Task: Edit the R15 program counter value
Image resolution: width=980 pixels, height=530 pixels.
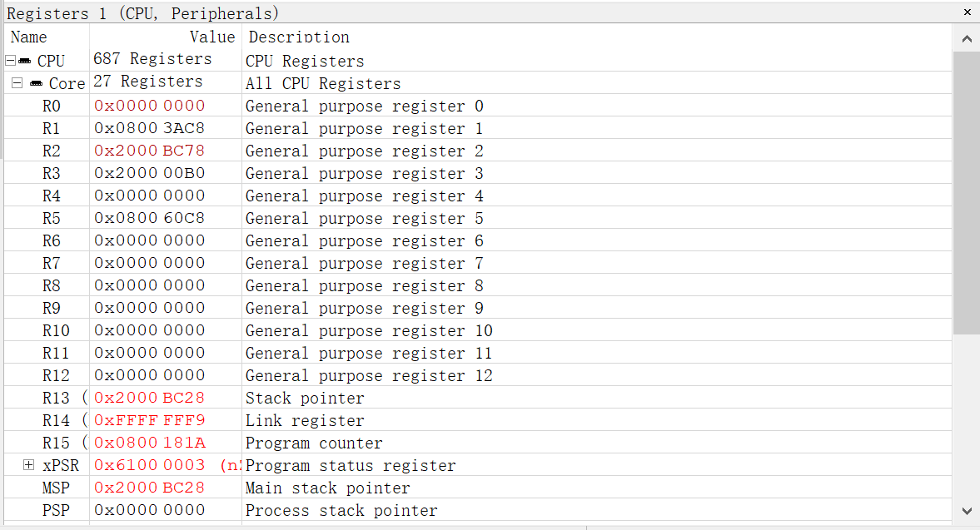Action: 149,443
